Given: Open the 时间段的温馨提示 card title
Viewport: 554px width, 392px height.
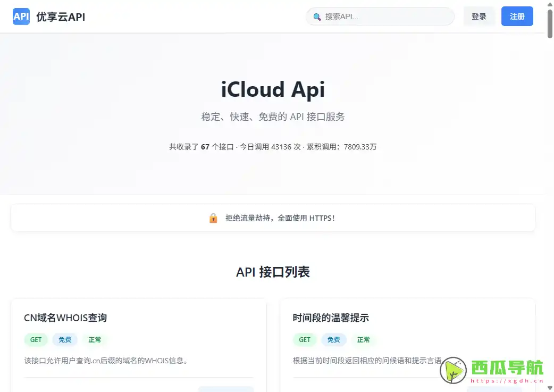Looking at the screenshot, I should [331, 318].
